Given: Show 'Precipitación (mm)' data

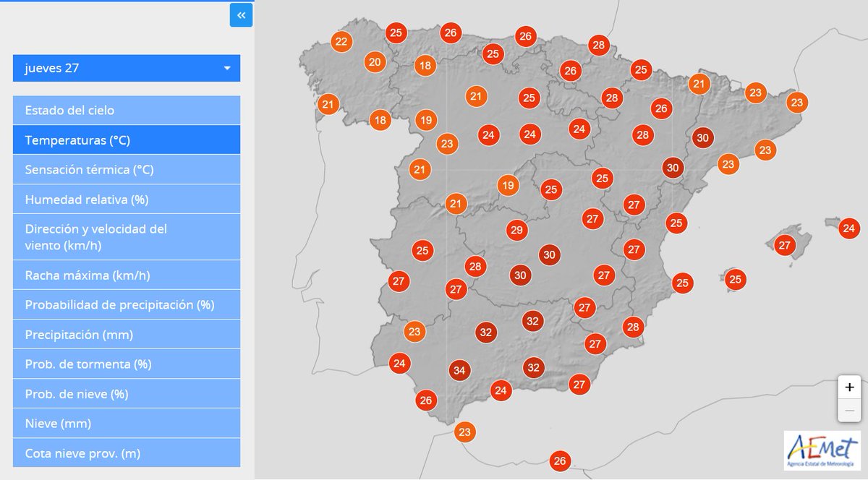Looking at the screenshot, I should click(x=127, y=335).
